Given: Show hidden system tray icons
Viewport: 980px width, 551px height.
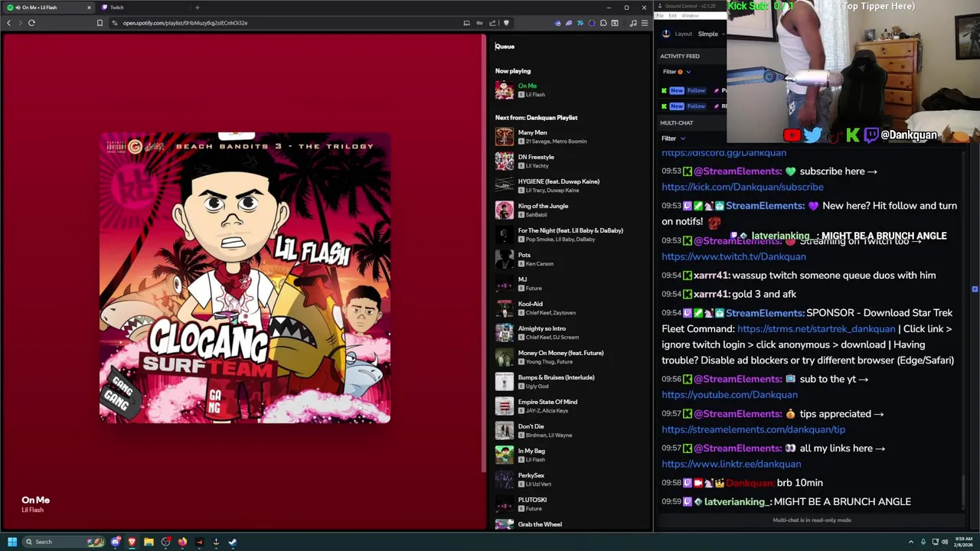Looking at the screenshot, I should click(x=910, y=542).
